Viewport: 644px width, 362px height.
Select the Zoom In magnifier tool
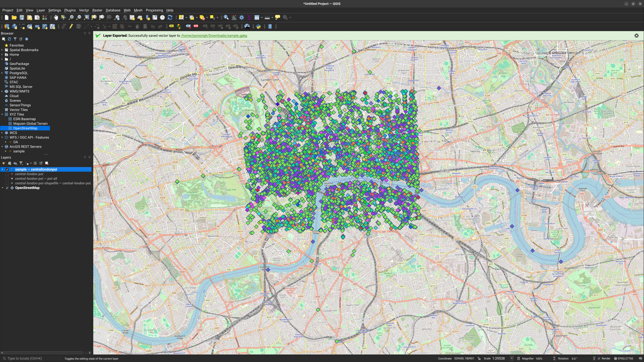71,17
